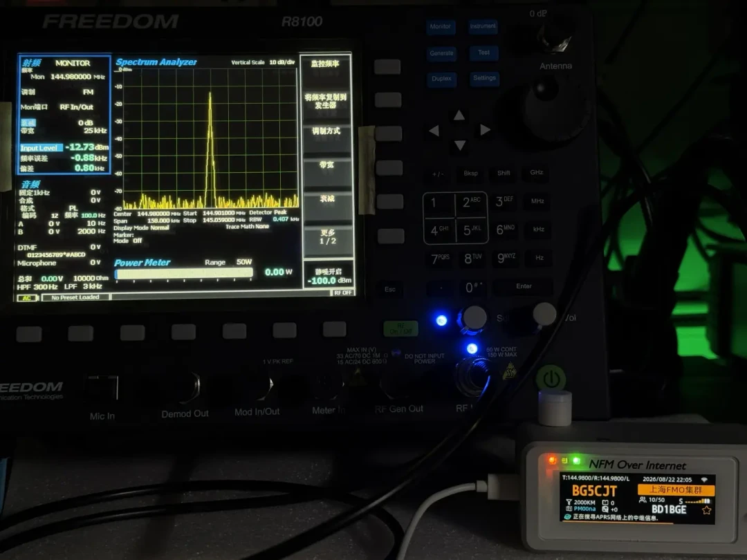This screenshot has width=747, height=560.
Task: Open the Instrument mode button
Action: pyautogui.click(x=483, y=26)
